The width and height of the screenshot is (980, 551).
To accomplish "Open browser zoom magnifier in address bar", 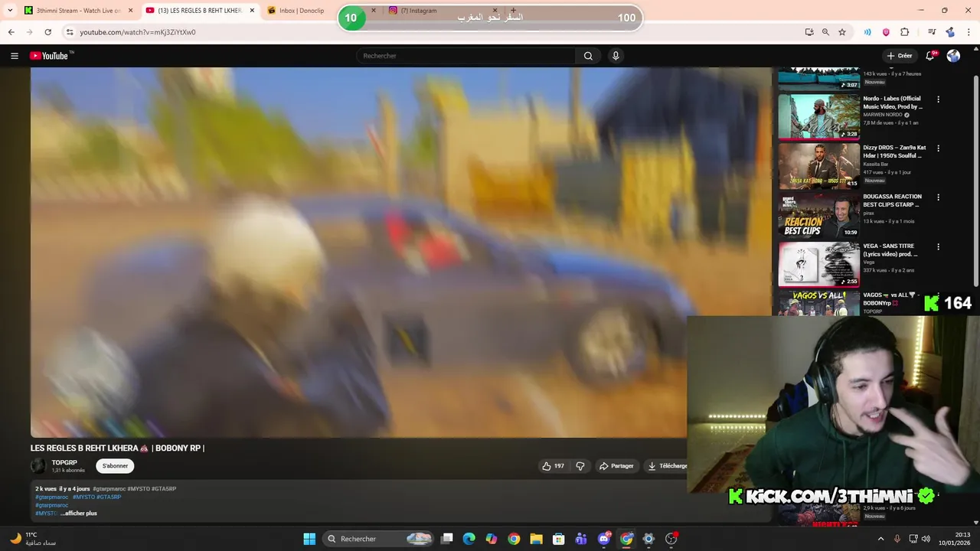I will coord(825,32).
